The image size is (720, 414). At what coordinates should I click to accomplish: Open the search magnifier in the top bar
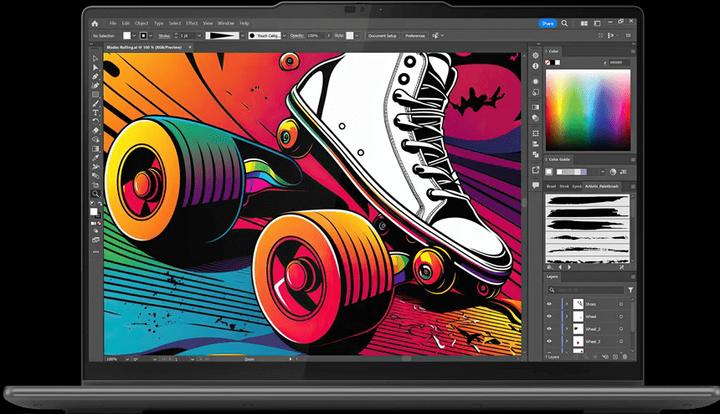tap(564, 23)
